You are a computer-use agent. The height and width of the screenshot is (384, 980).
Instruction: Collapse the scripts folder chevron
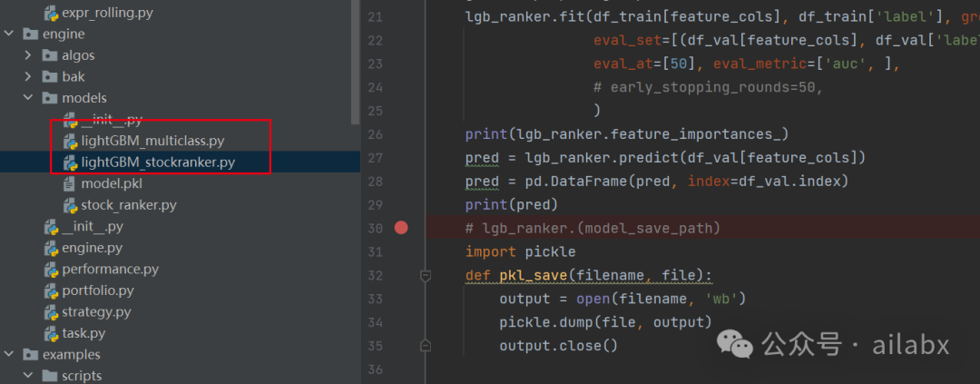coord(27,376)
